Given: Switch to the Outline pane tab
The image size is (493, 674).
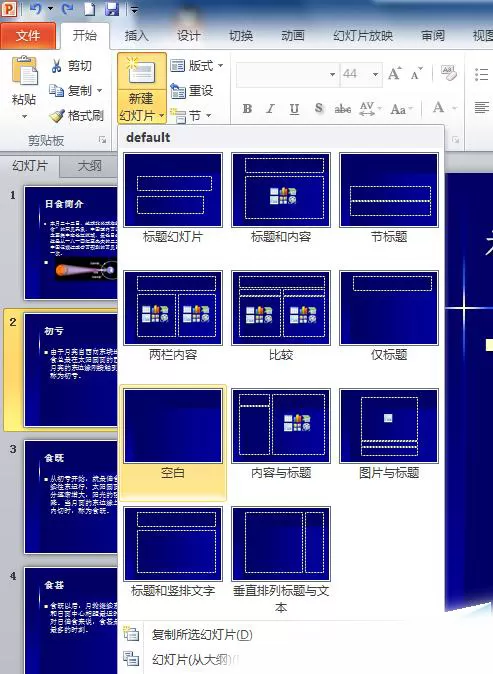Looking at the screenshot, I should coord(89,165).
